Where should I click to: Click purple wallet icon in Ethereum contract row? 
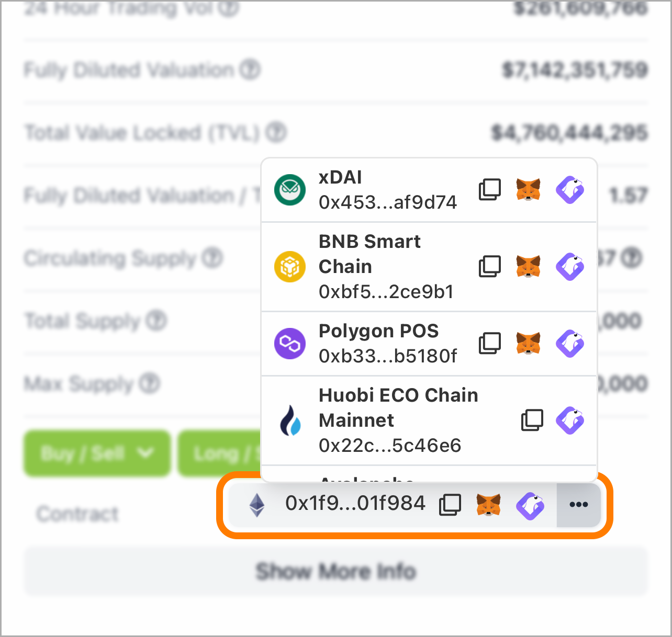click(x=530, y=505)
